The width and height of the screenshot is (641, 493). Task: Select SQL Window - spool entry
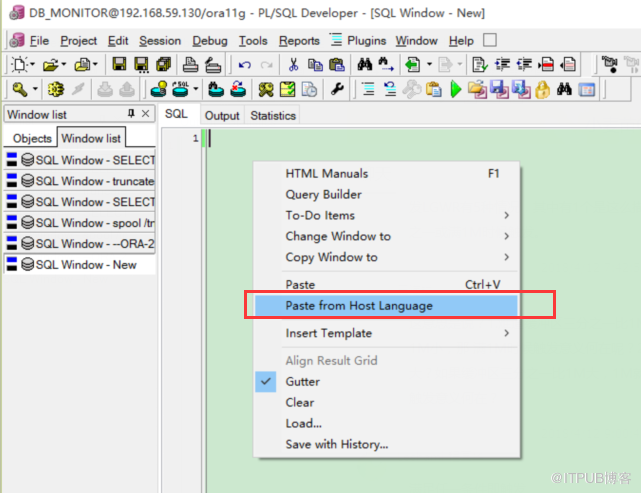(80, 223)
